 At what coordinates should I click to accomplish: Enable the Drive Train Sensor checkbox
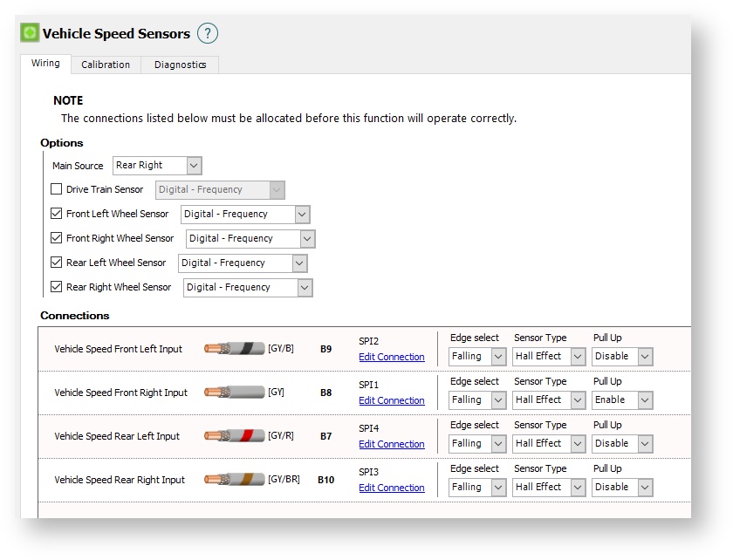(x=57, y=189)
